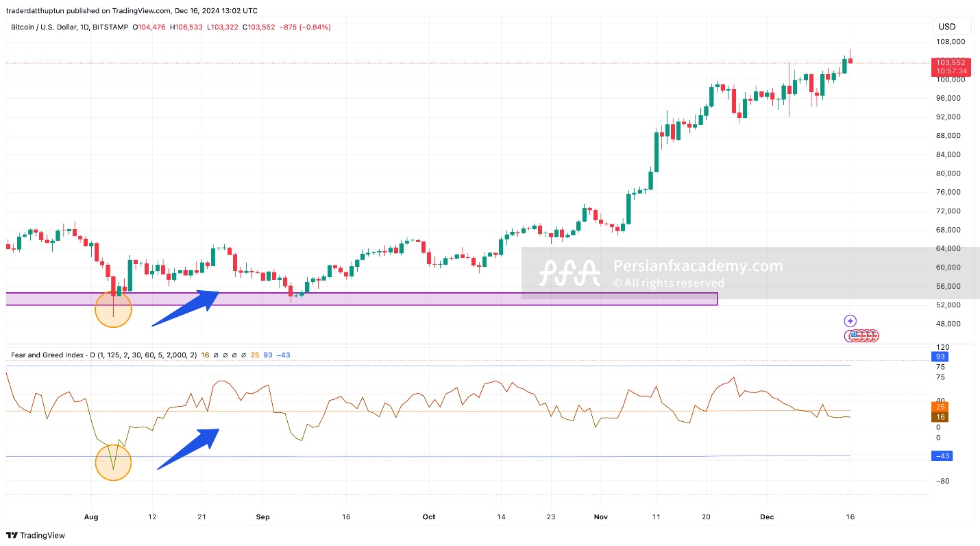Click the H106,533 high value in legend
This screenshot has height=546, width=980.
[186, 27]
